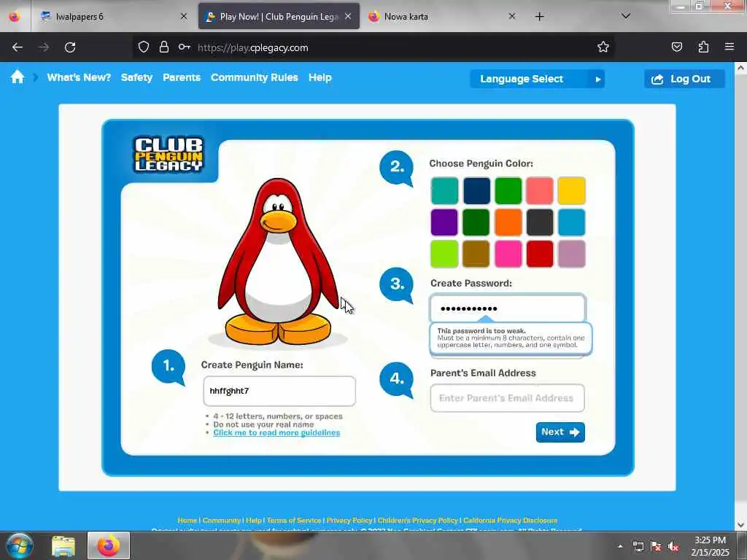The width and height of the screenshot is (747, 560).
Task: Open the Community Rules menu item
Action: click(254, 77)
